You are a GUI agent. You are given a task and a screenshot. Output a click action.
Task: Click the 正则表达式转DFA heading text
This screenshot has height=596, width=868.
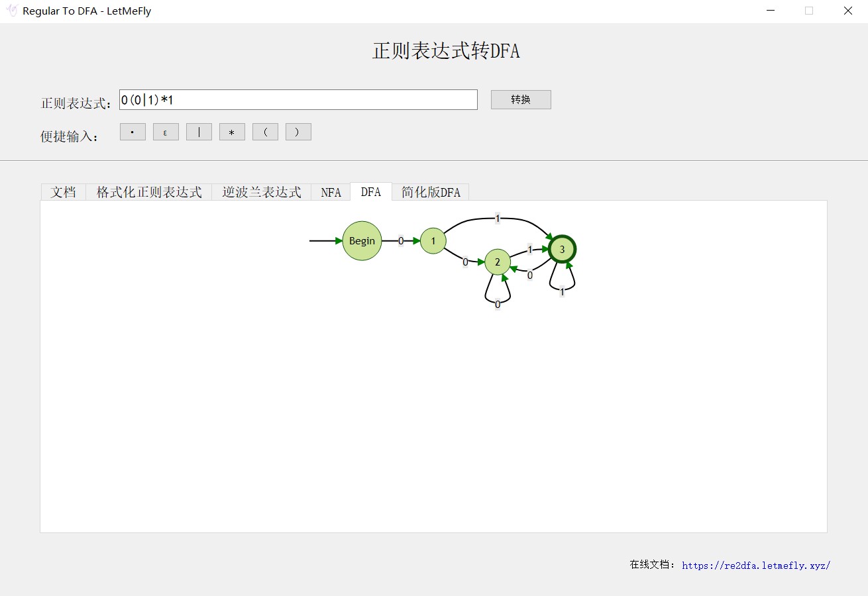[446, 51]
